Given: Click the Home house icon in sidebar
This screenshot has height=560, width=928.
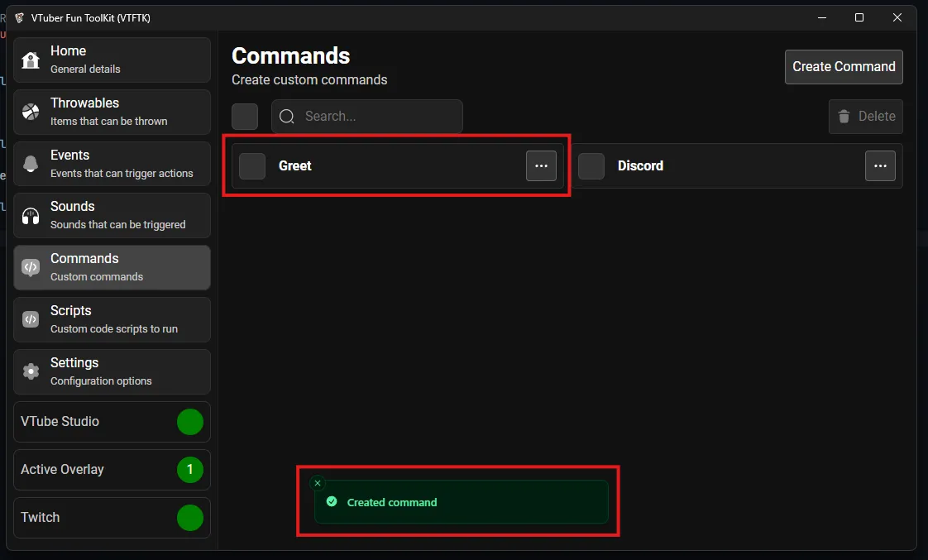Looking at the screenshot, I should (31, 60).
